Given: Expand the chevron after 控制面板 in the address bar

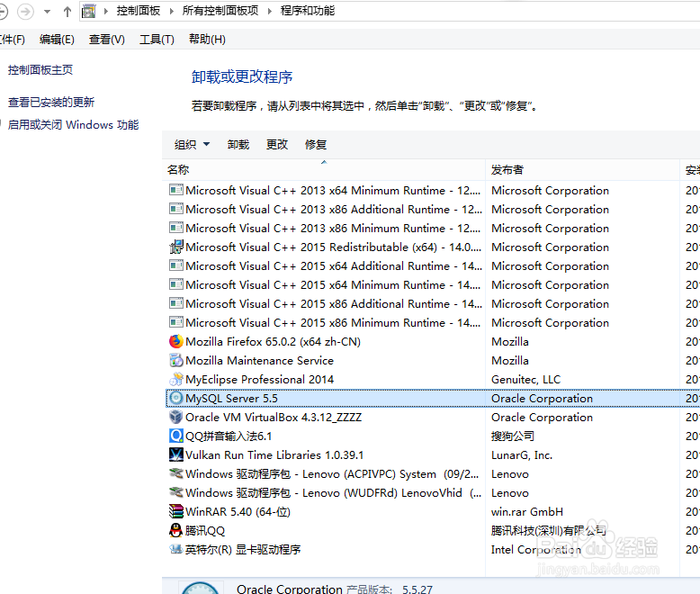Looking at the screenshot, I should (x=172, y=11).
